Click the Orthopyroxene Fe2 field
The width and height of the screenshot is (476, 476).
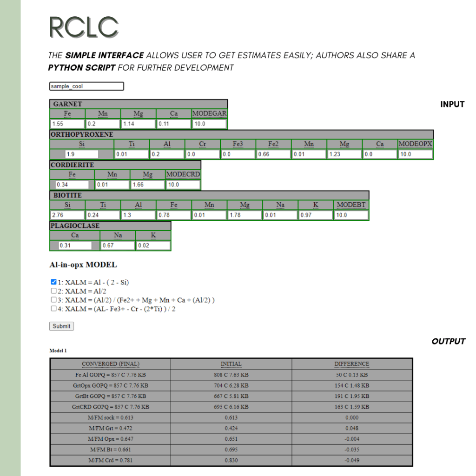coord(273,154)
